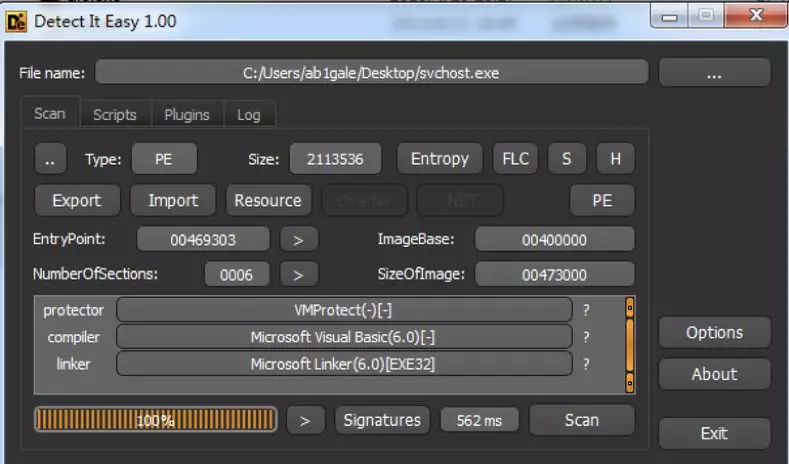The image size is (789, 464).
Task: Open hex viewer with H button
Action: 615,159
